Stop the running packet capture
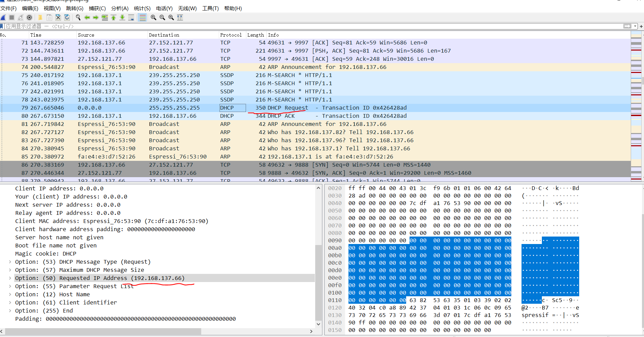 12,18
